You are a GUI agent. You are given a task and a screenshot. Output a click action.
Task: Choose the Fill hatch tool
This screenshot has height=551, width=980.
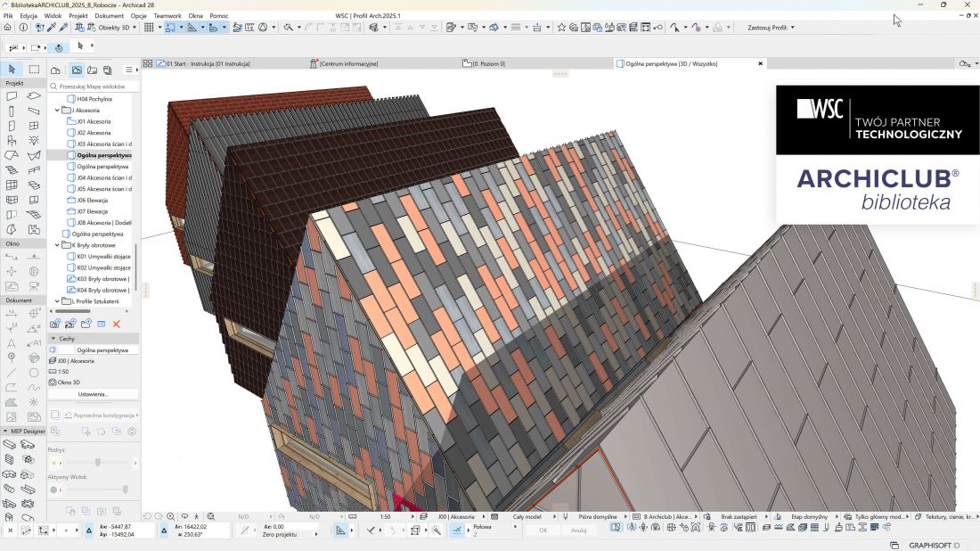(x=12, y=402)
